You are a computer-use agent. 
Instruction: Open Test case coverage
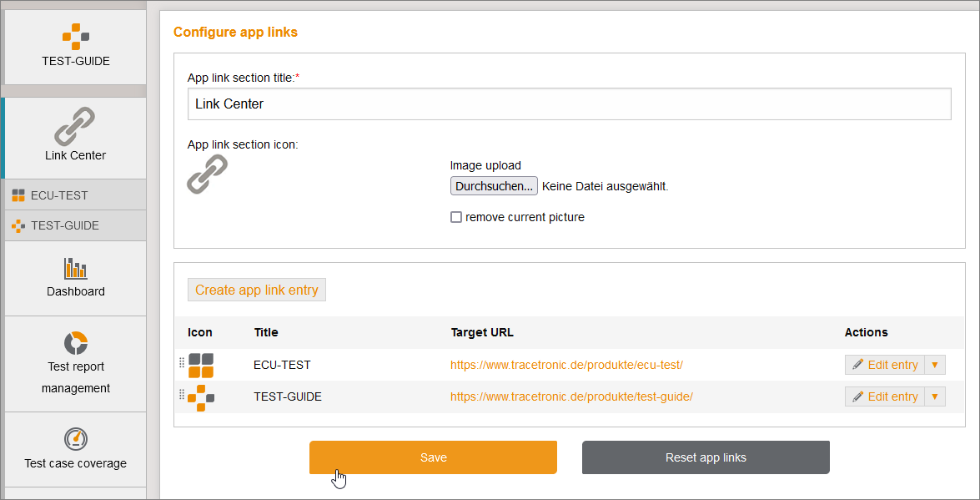(76, 449)
